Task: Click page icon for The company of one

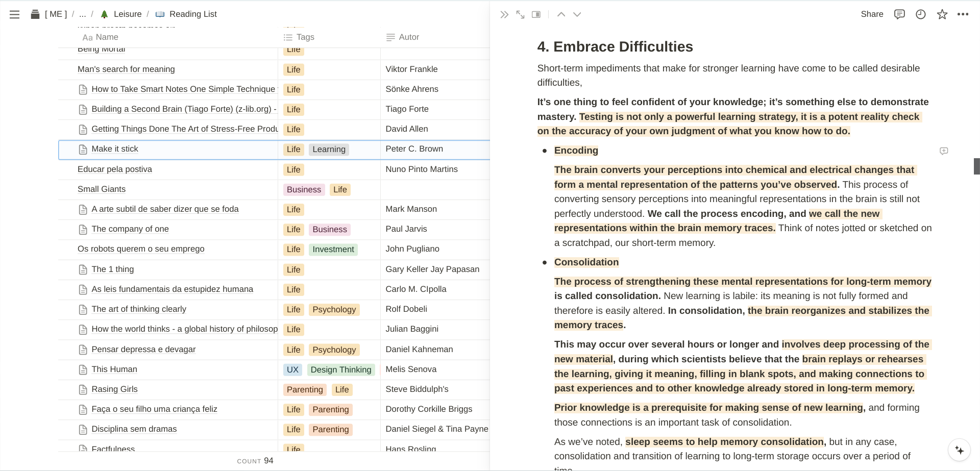Action: [x=83, y=230]
